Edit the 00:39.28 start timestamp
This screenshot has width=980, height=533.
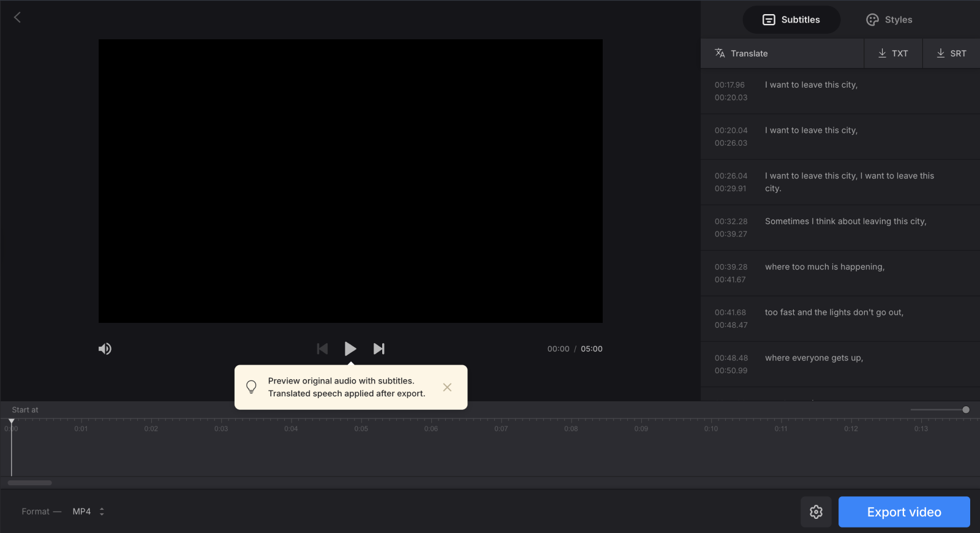731,267
